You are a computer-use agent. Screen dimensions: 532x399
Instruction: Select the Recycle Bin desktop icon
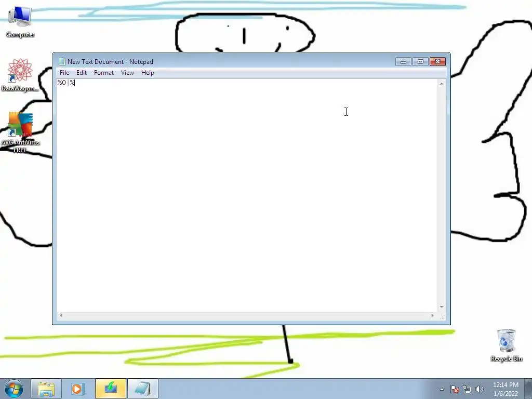point(506,345)
